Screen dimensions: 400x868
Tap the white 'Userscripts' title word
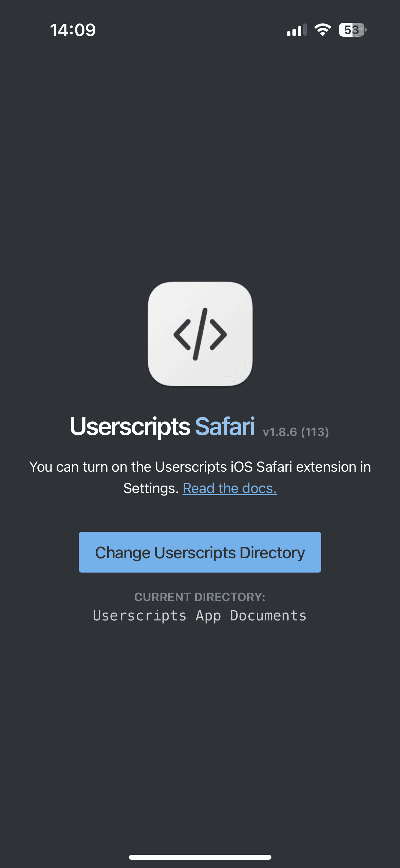(x=130, y=427)
